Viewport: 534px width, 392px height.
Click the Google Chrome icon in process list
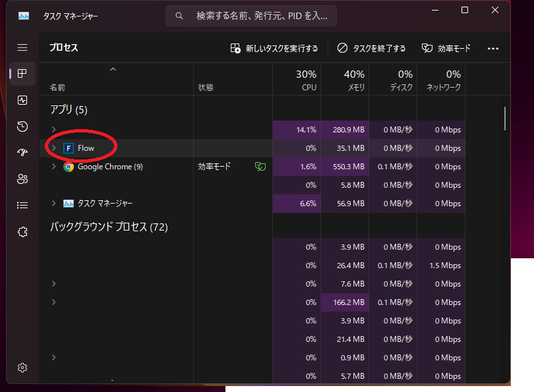click(x=69, y=167)
